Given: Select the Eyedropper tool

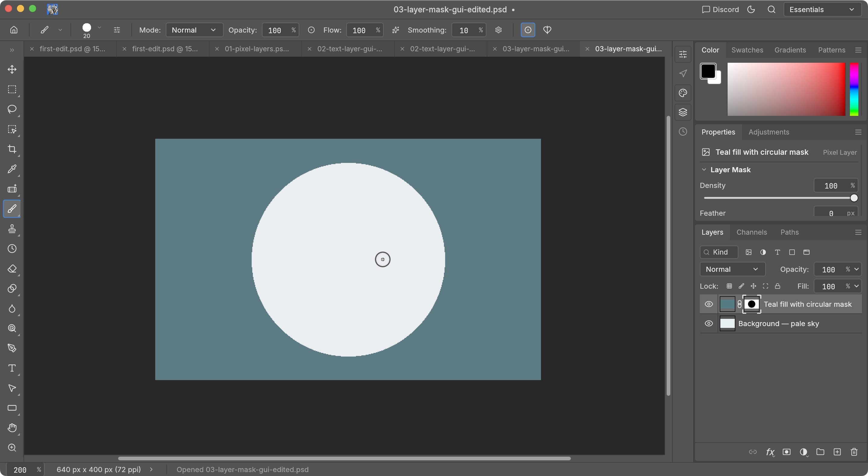Looking at the screenshot, I should click(12, 169).
